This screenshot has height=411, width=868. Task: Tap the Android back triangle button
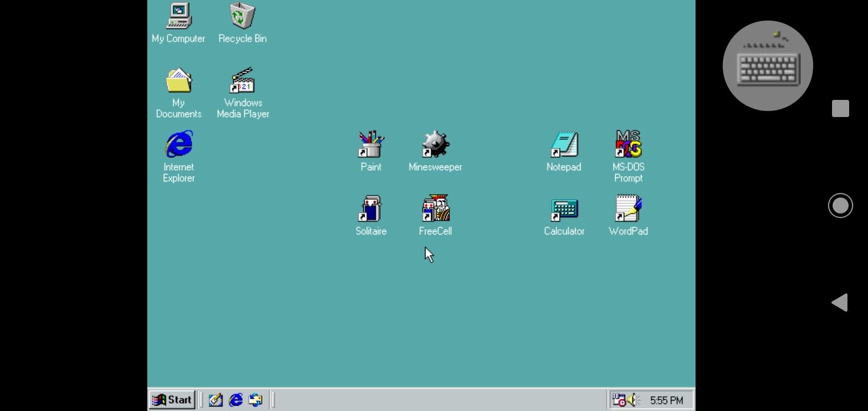[839, 303]
